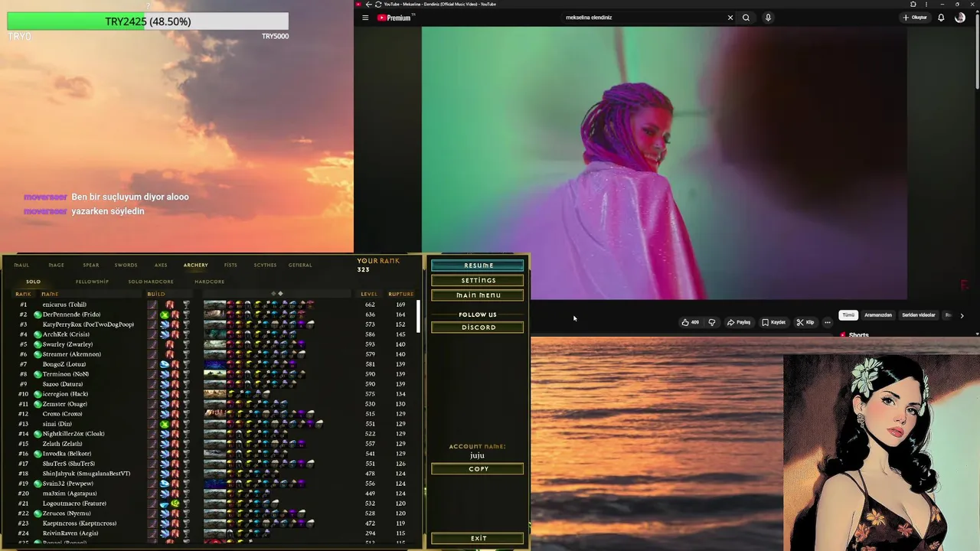Select Hardcore leaderboard mode
The width and height of the screenshot is (980, 551).
pyautogui.click(x=210, y=282)
